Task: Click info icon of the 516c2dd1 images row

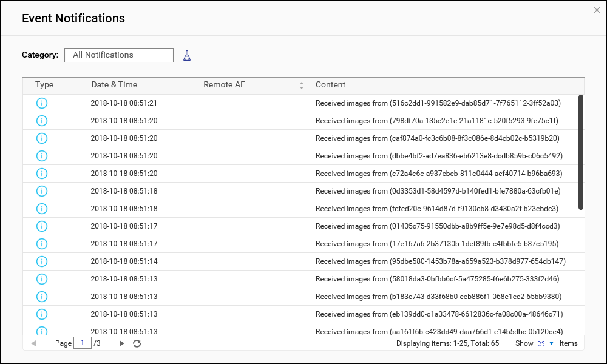Action: click(42, 103)
